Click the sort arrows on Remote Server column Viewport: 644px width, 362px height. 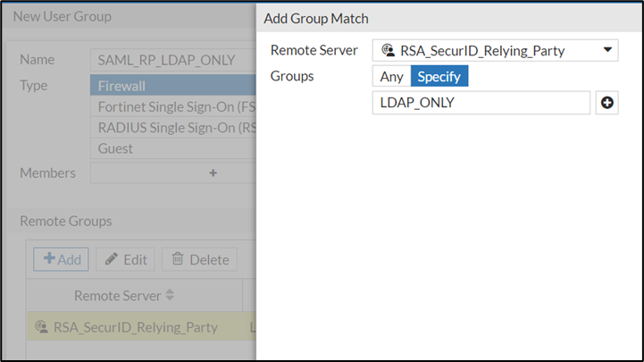[x=170, y=296]
